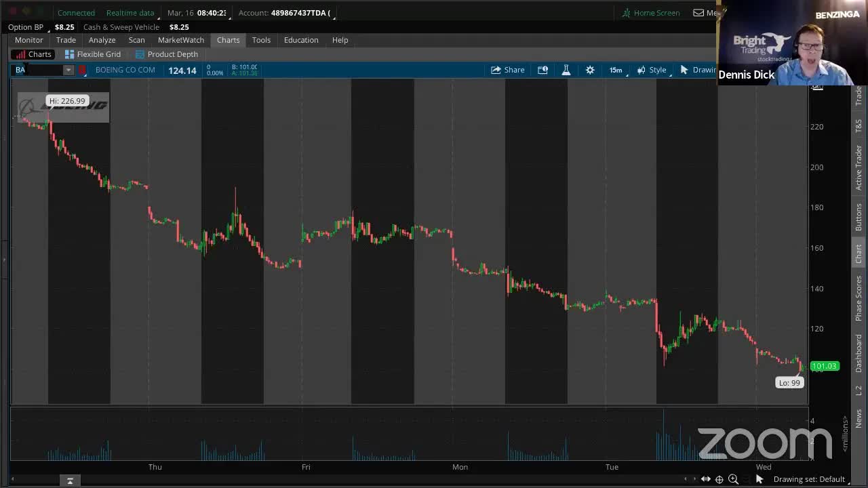Select the Chart sidebar tab
Viewport: 868px width, 488px height.
[x=859, y=253]
